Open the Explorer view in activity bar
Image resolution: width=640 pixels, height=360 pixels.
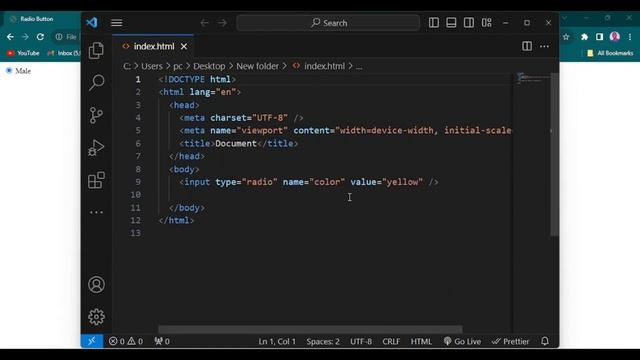(x=96, y=50)
